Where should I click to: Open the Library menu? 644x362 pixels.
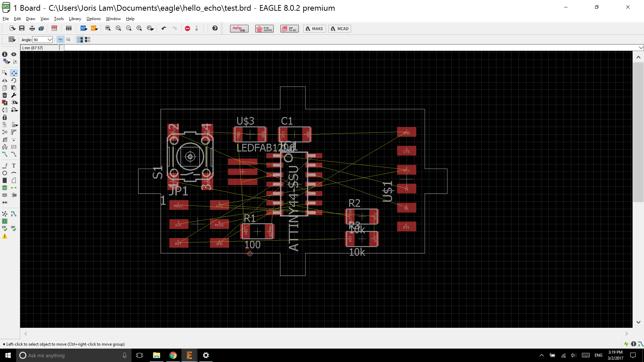(75, 19)
